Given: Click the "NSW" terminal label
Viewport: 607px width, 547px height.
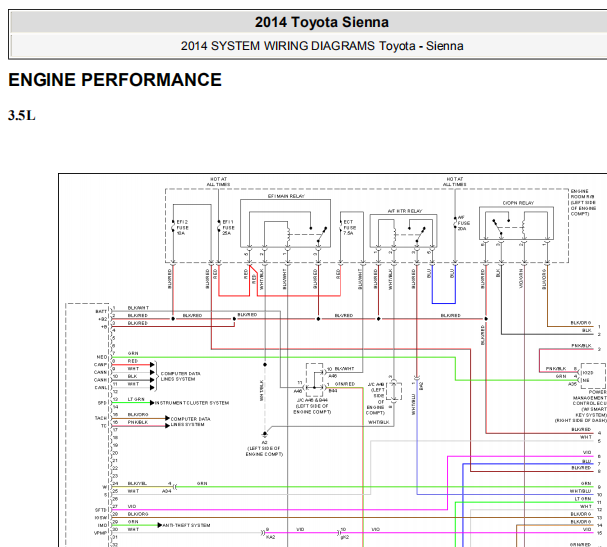Looking at the screenshot, I should pyautogui.click(x=101, y=518).
